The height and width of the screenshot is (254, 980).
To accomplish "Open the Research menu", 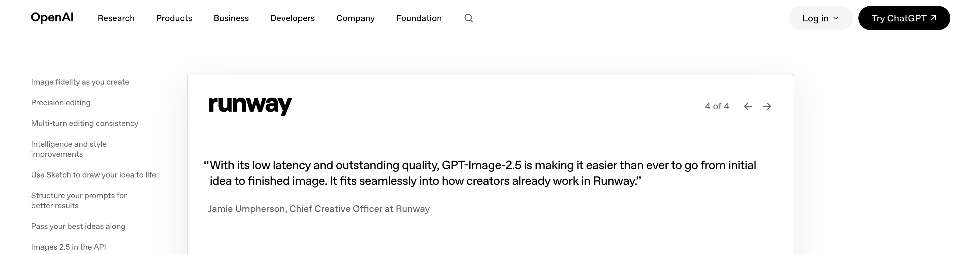I will coord(116,18).
